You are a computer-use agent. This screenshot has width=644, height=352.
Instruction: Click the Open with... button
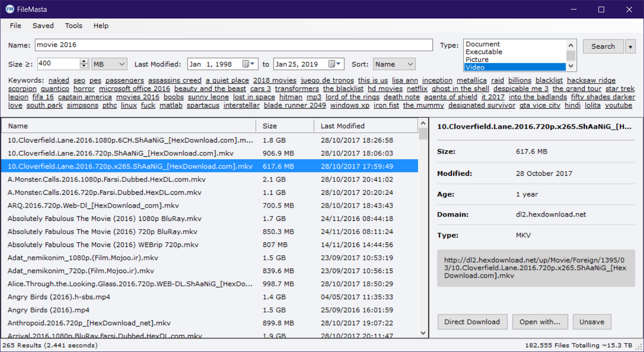tap(540, 322)
